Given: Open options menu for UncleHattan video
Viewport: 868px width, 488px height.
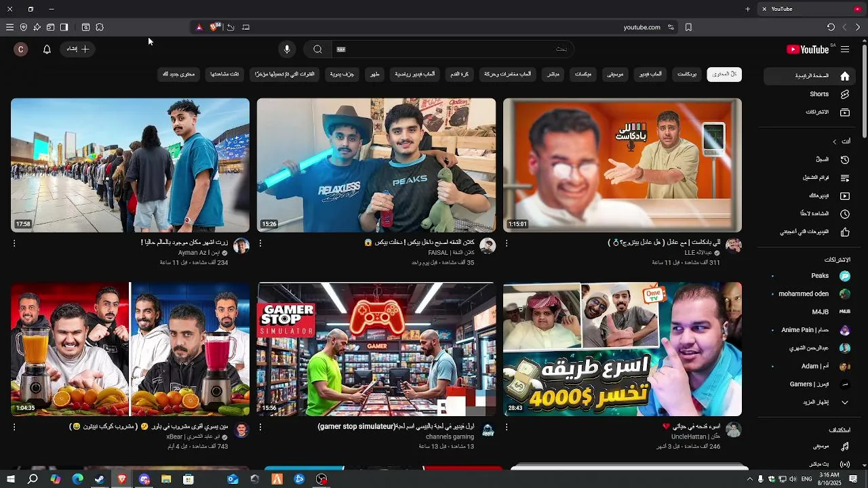Looking at the screenshot, I should (x=507, y=427).
